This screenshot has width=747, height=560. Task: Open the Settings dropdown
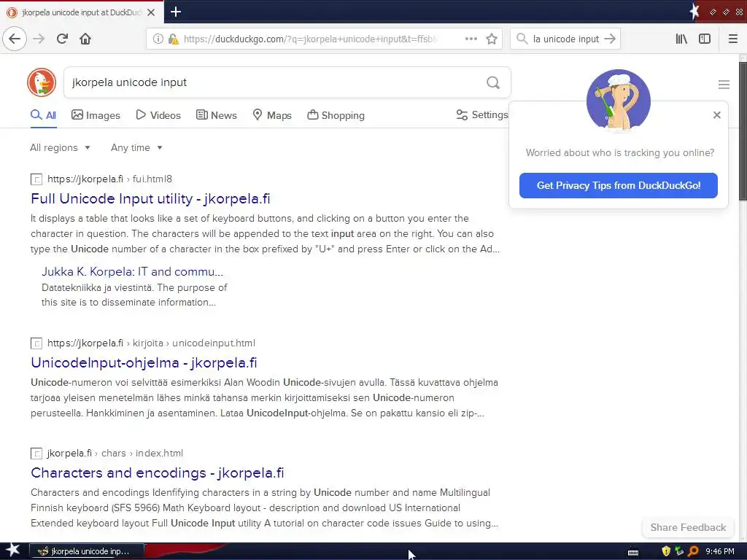coord(482,114)
